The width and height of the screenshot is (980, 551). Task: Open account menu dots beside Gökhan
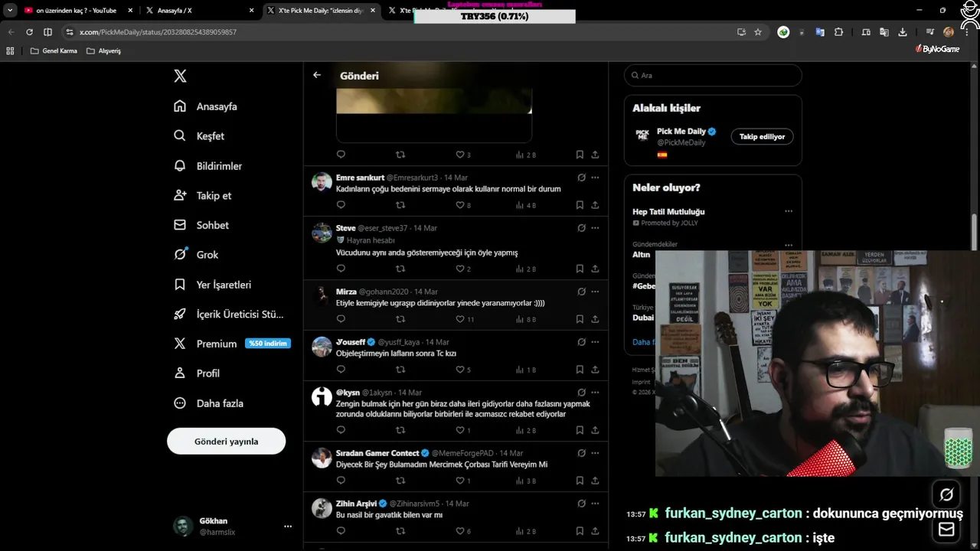coord(288,527)
